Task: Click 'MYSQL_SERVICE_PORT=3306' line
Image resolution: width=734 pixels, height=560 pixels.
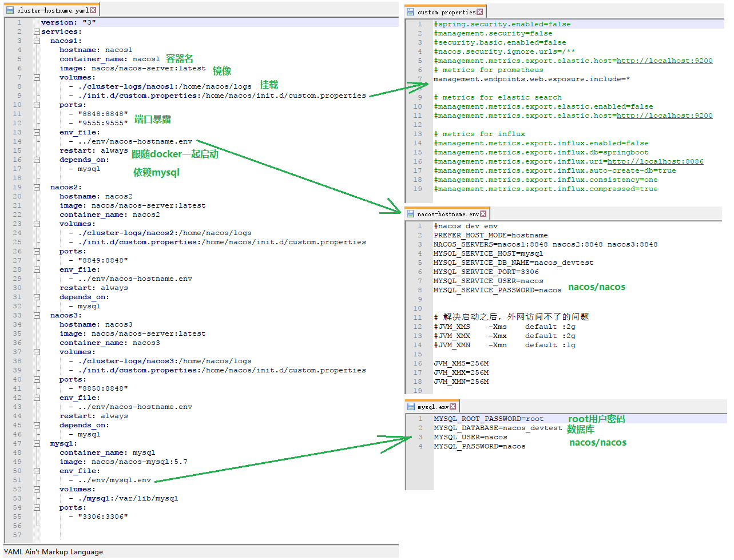Action: (486, 272)
